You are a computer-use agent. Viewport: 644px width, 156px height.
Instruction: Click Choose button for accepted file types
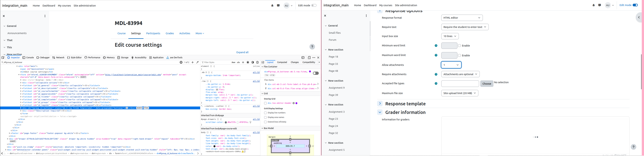[487, 84]
